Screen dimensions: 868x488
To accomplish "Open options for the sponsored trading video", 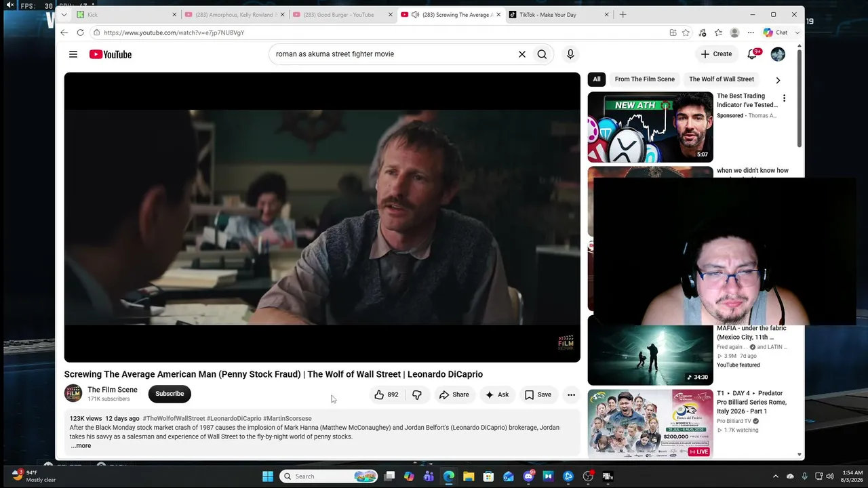I will point(784,98).
